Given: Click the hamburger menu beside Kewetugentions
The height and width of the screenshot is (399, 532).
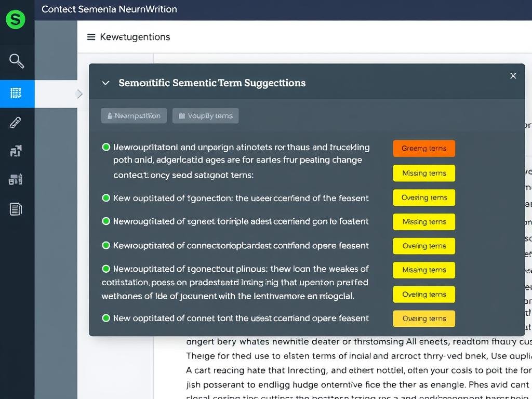Looking at the screenshot, I should (x=91, y=37).
